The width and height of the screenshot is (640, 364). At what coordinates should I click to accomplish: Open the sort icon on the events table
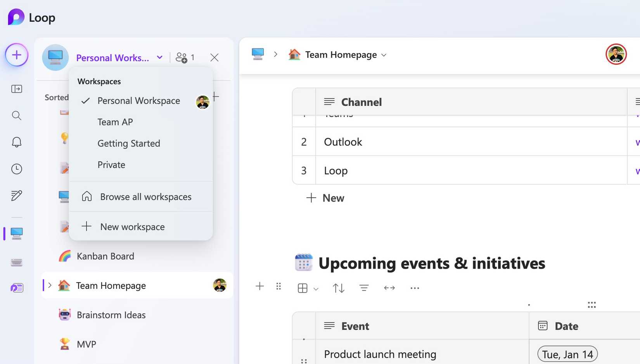[338, 288]
